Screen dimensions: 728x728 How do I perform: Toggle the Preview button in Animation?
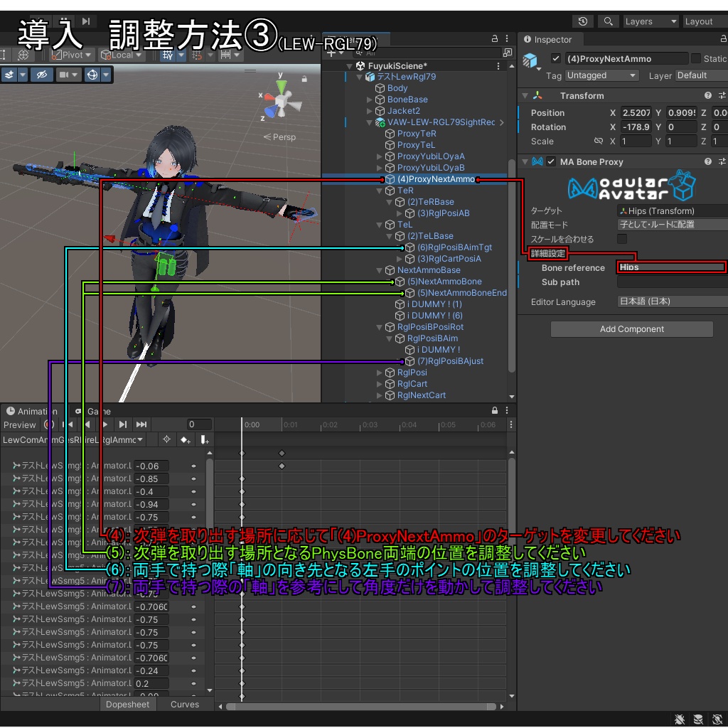click(19, 424)
